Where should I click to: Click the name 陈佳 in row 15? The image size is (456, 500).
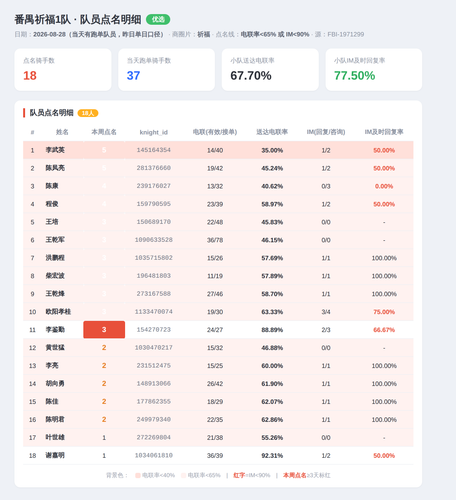[52, 402]
